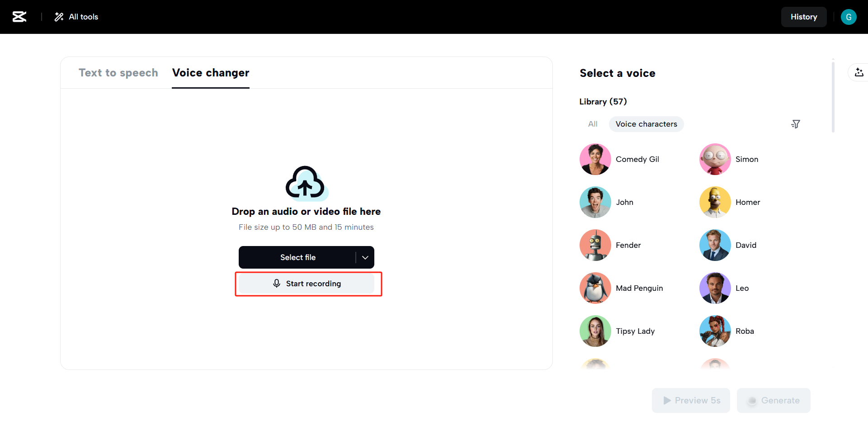Choose the Simon voice avatar
The height and width of the screenshot is (431, 868).
coord(715,159)
